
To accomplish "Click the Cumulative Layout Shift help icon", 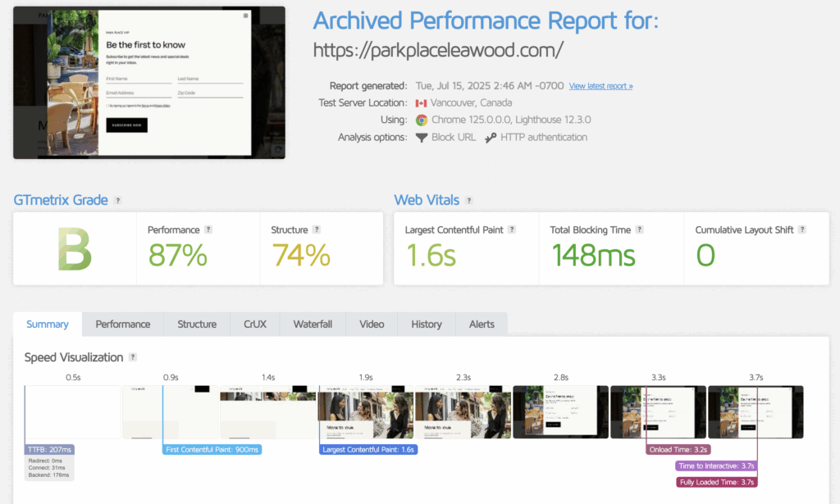I will point(802,229).
